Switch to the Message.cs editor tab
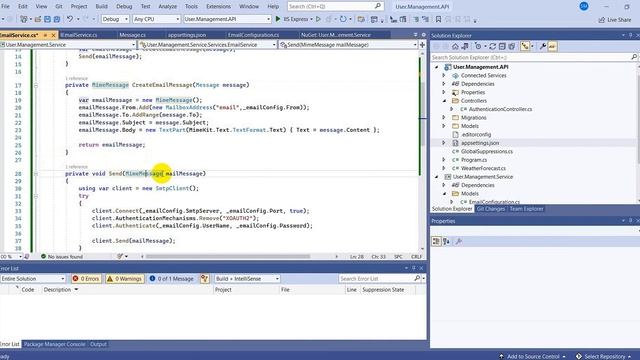This screenshot has height=360, width=640. [x=133, y=35]
